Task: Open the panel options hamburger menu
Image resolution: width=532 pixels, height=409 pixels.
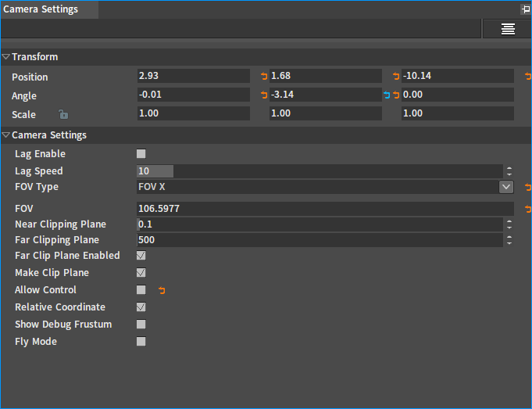Action: coord(508,29)
